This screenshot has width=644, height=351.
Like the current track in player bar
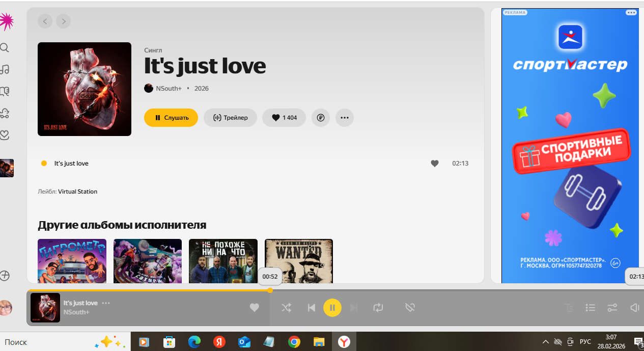point(255,307)
